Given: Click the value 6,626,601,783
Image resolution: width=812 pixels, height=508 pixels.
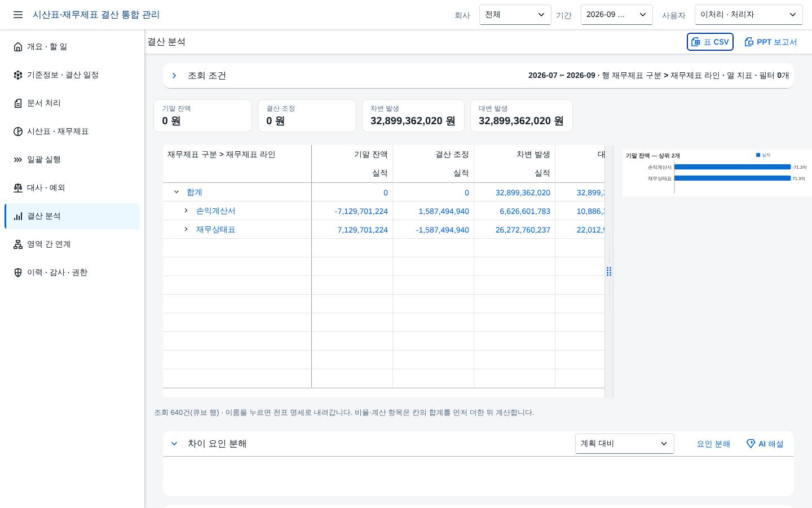Looking at the screenshot, I should [x=525, y=211].
